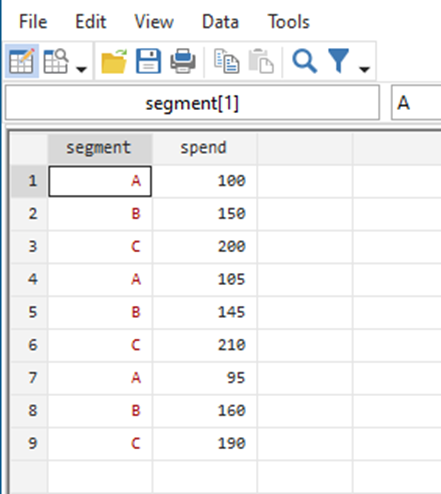The height and width of the screenshot is (494, 441).
Task: Open the Edit menu
Action: coord(91,22)
